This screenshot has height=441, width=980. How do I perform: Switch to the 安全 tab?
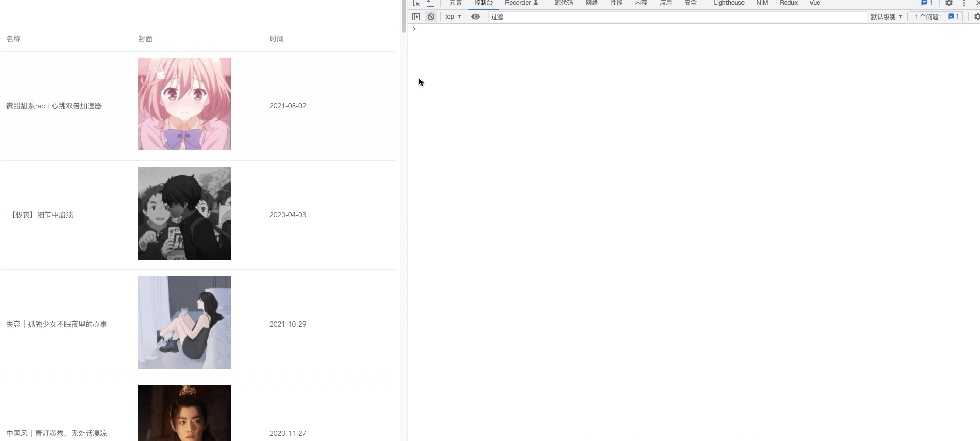pyautogui.click(x=690, y=3)
